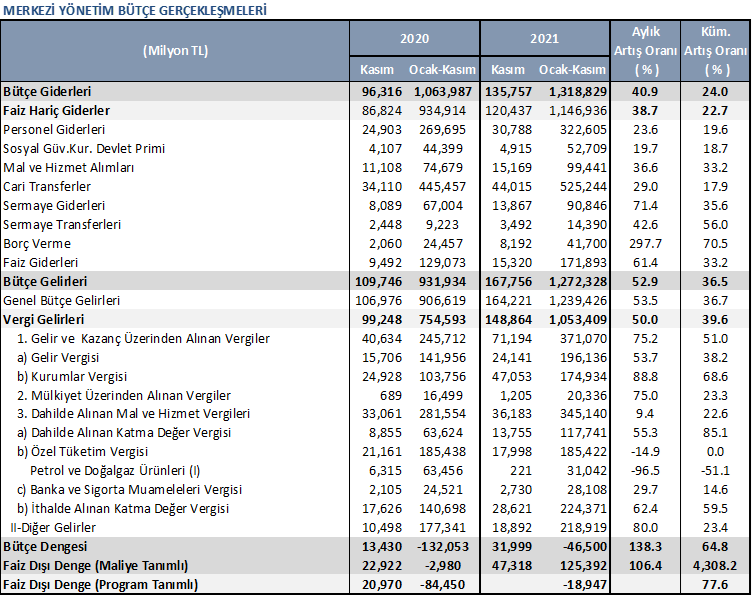This screenshot has height=596, width=752.
Task: Select the Faiz Hariç Giderler row label
Action: 56,111
